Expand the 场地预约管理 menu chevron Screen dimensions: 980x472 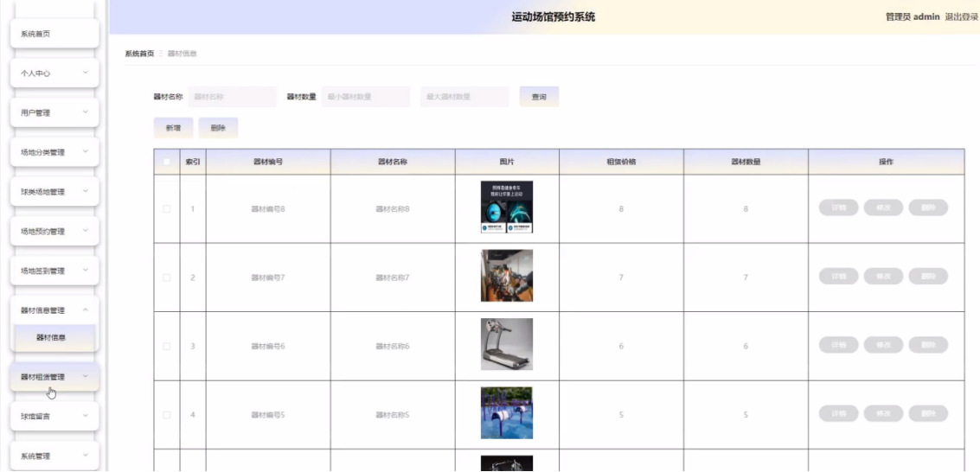click(x=86, y=230)
